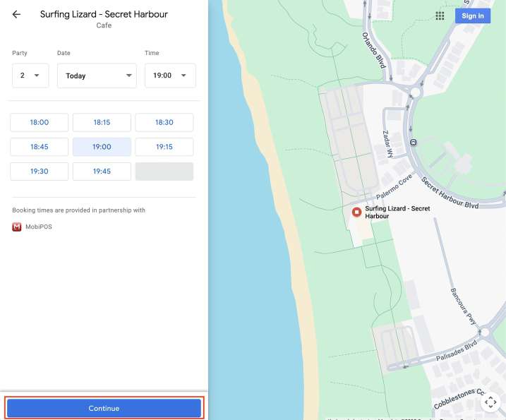Image resolution: width=506 pixels, height=420 pixels.
Task: Click the Cafe subtitle text
Action: pos(104,25)
